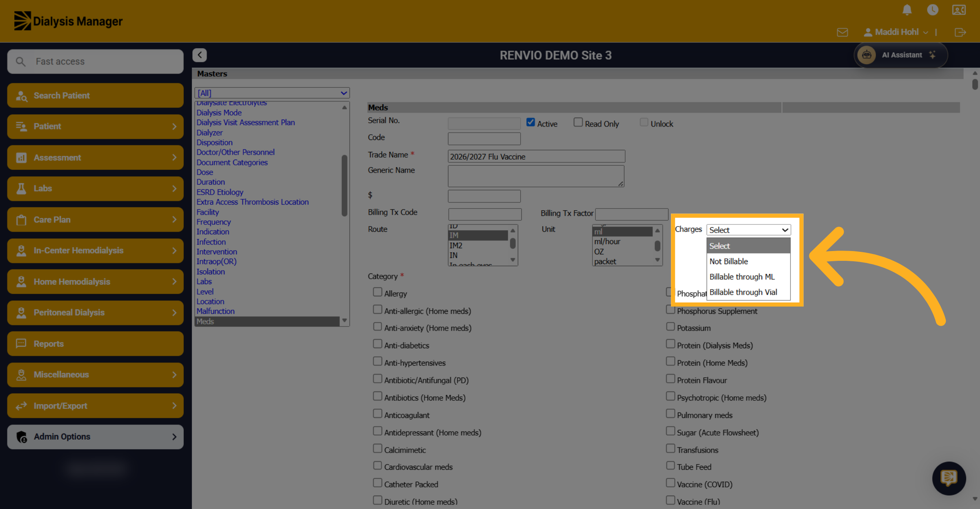The height and width of the screenshot is (509, 980).
Task: Expand the Care Plan menu
Action: click(95, 220)
